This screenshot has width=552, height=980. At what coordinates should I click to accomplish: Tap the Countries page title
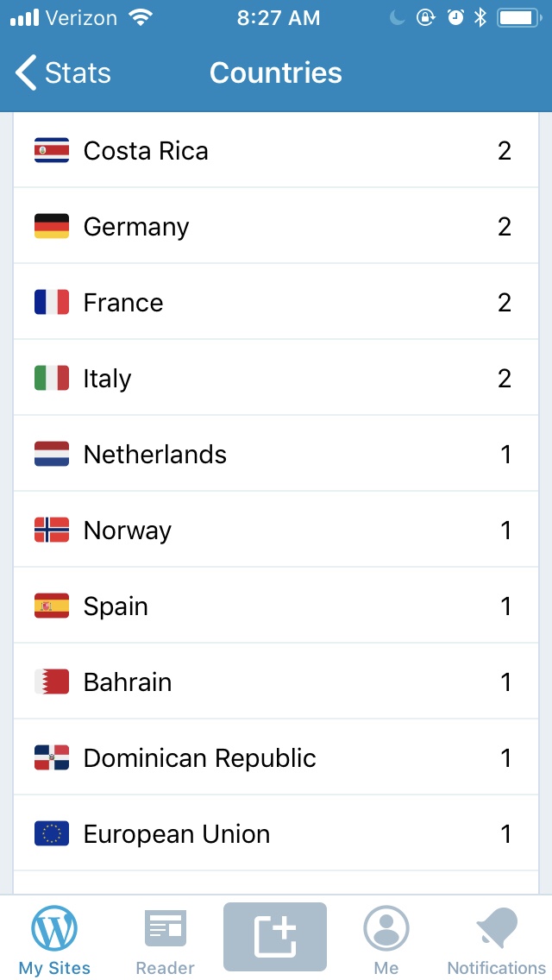coord(276,73)
